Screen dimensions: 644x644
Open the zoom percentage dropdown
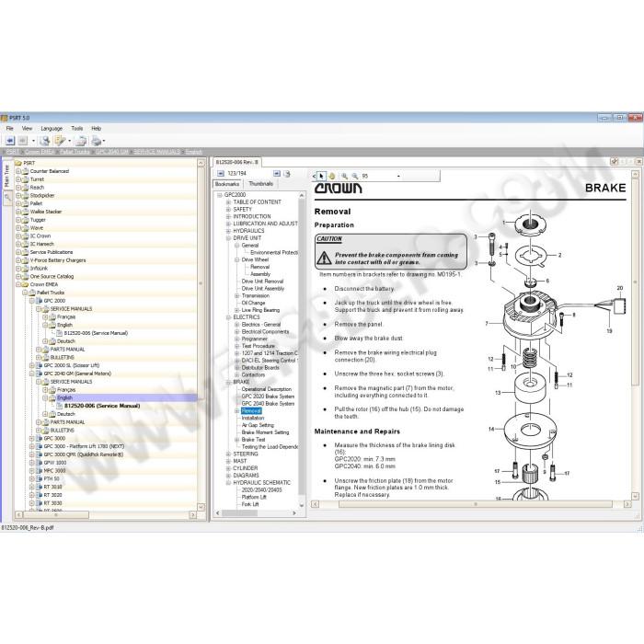[x=398, y=177]
